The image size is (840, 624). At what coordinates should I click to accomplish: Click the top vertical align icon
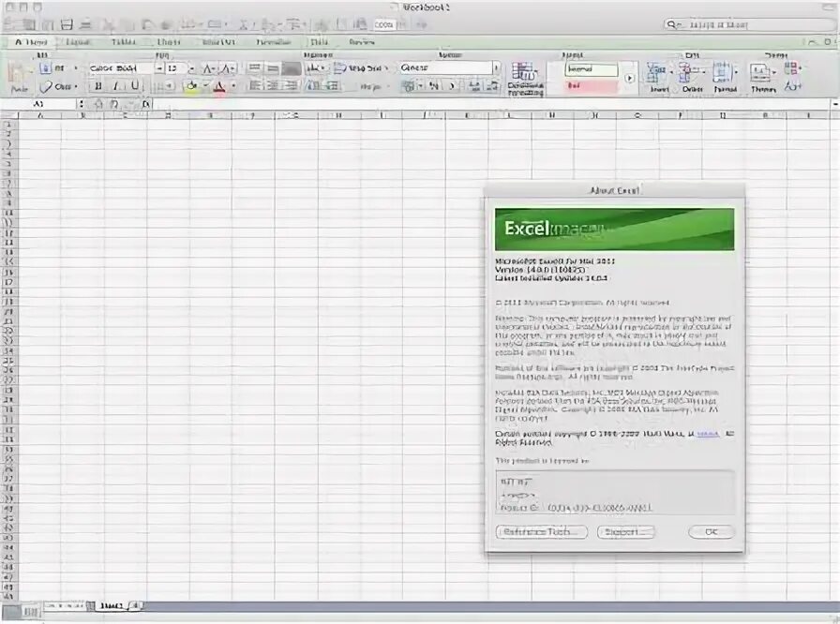[255, 68]
